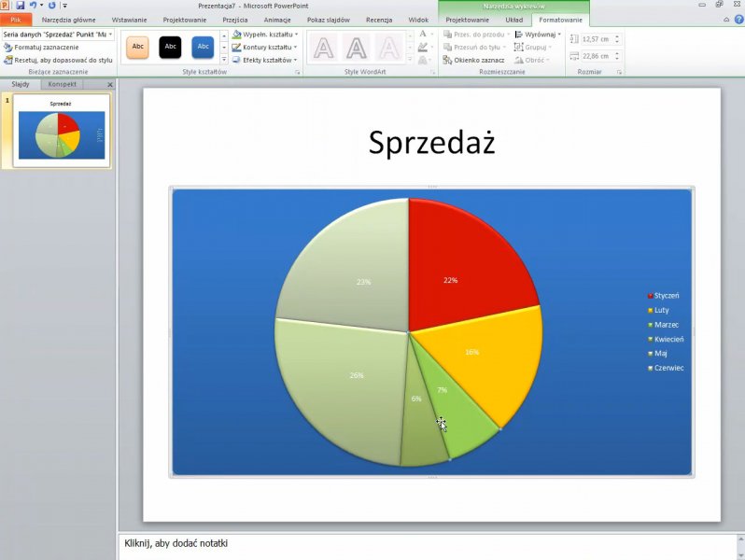Viewport: 745px width, 560px height.
Task: Switch to the Wstawianie ribbon tab
Action: click(x=129, y=20)
